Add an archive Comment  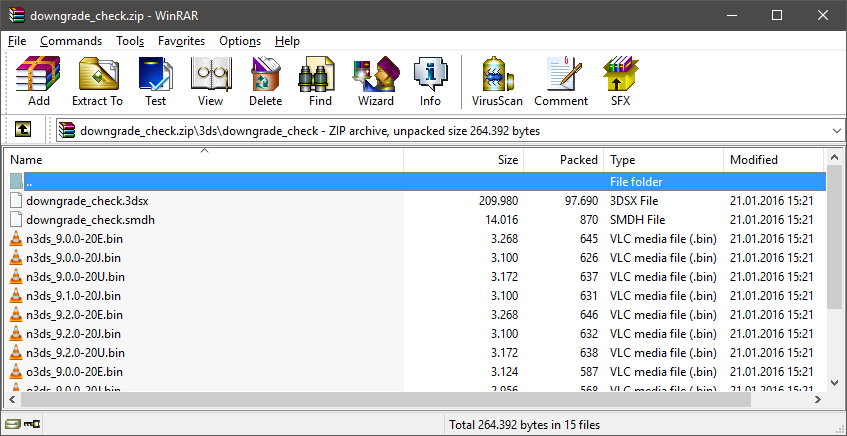[x=561, y=81]
